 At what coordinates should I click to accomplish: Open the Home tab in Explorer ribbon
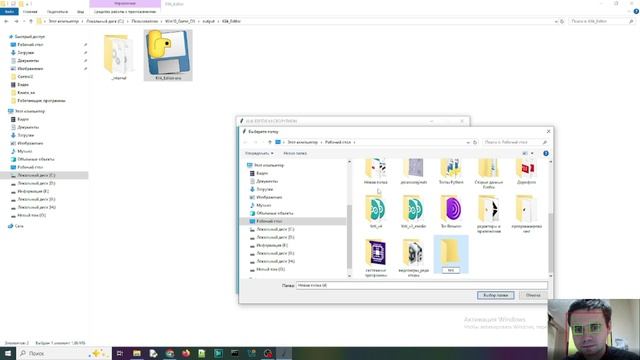(30, 12)
